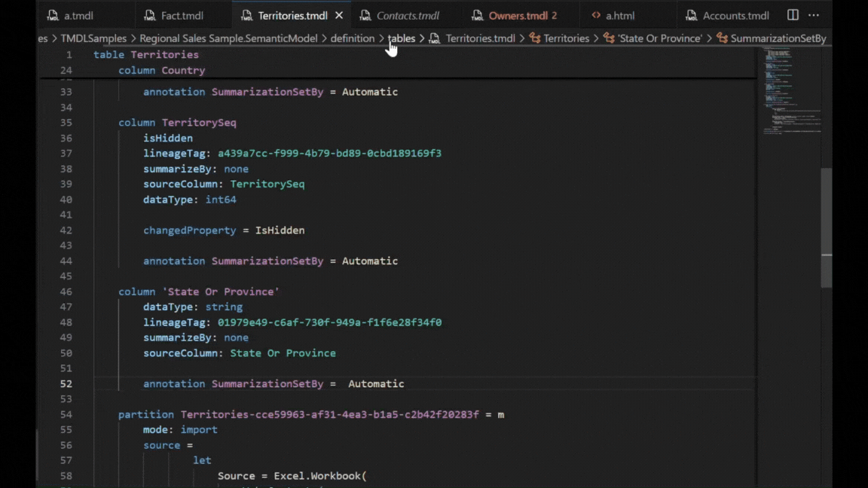
Task: Close the Territories.tmdl tab
Action: click(339, 15)
